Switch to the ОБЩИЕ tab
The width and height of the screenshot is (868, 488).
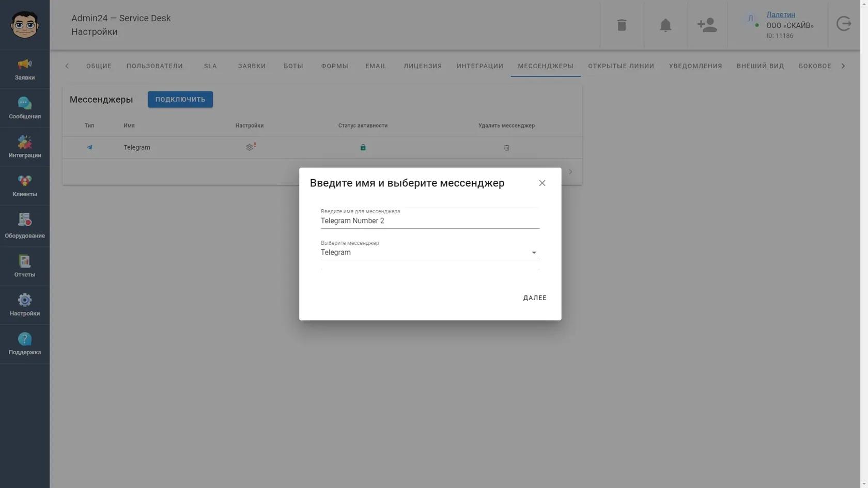pyautogui.click(x=99, y=66)
